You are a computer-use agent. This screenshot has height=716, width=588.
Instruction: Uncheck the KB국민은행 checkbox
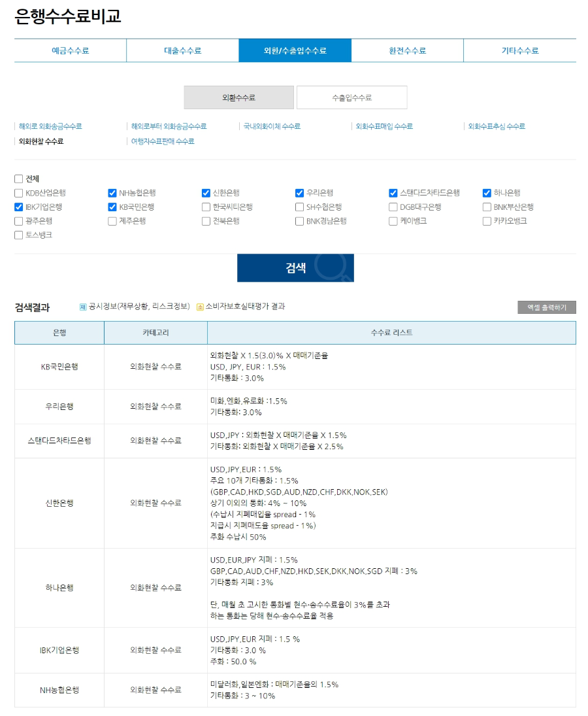point(112,207)
